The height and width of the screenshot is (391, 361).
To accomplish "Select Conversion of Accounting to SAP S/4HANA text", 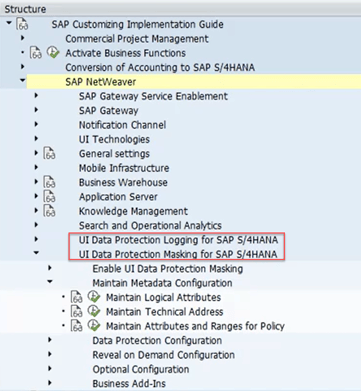I will click(160, 67).
